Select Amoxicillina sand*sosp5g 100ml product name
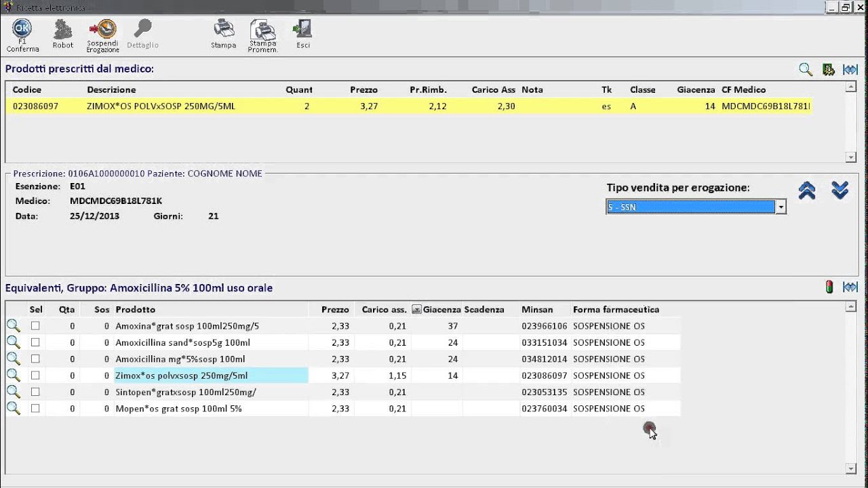 [x=182, y=342]
